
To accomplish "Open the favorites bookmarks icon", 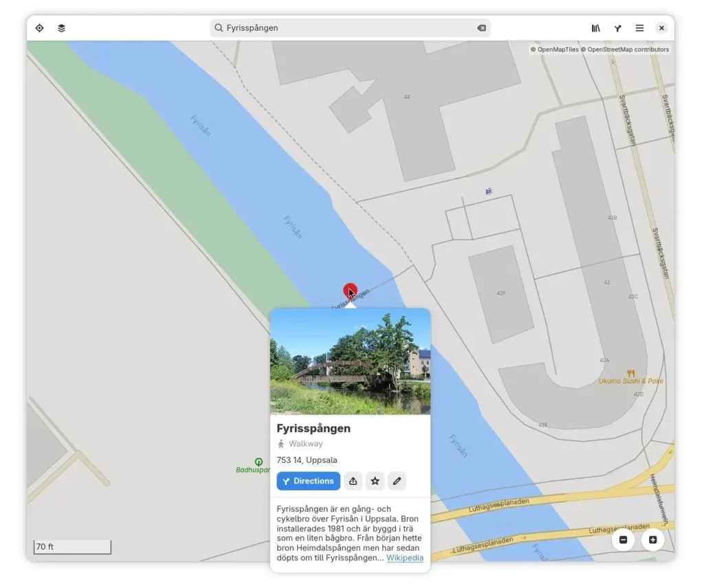I will 596,28.
